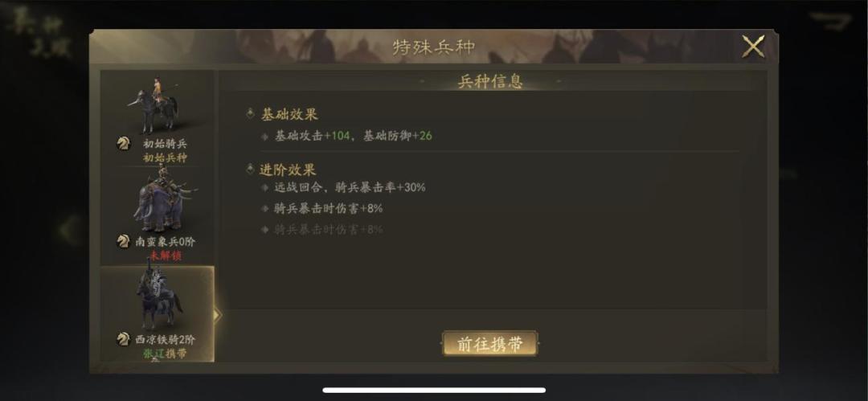Click the 特殊兵种 title bar
This screenshot has width=868, height=401.
point(433,47)
